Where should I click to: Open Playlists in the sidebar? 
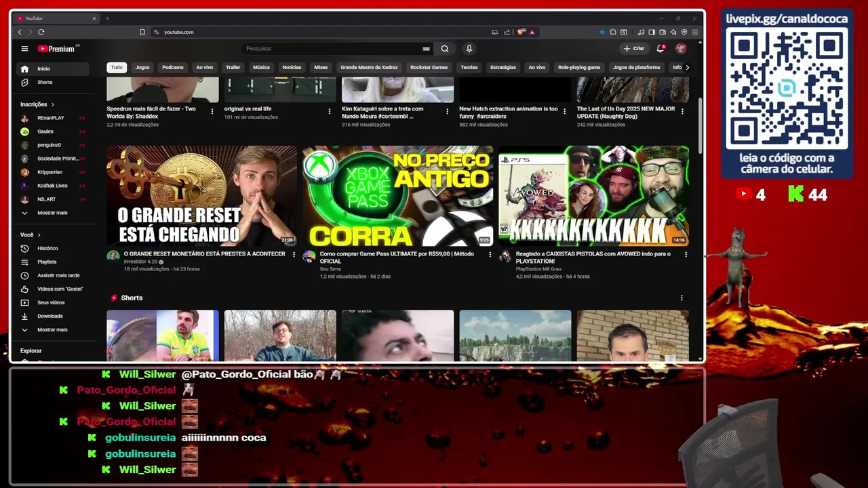pyautogui.click(x=53, y=262)
